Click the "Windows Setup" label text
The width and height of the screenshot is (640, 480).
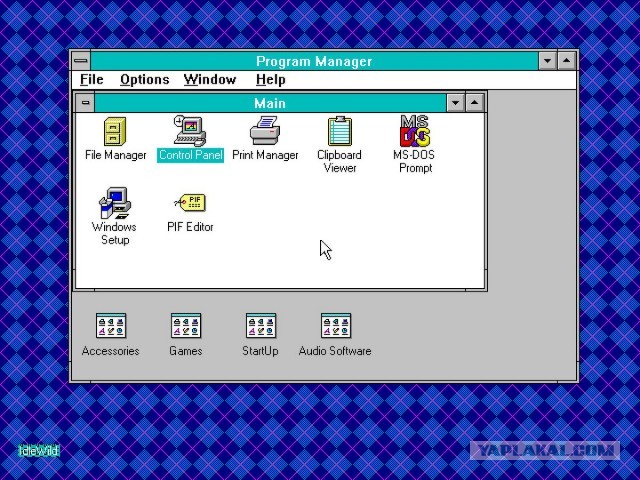(x=114, y=233)
